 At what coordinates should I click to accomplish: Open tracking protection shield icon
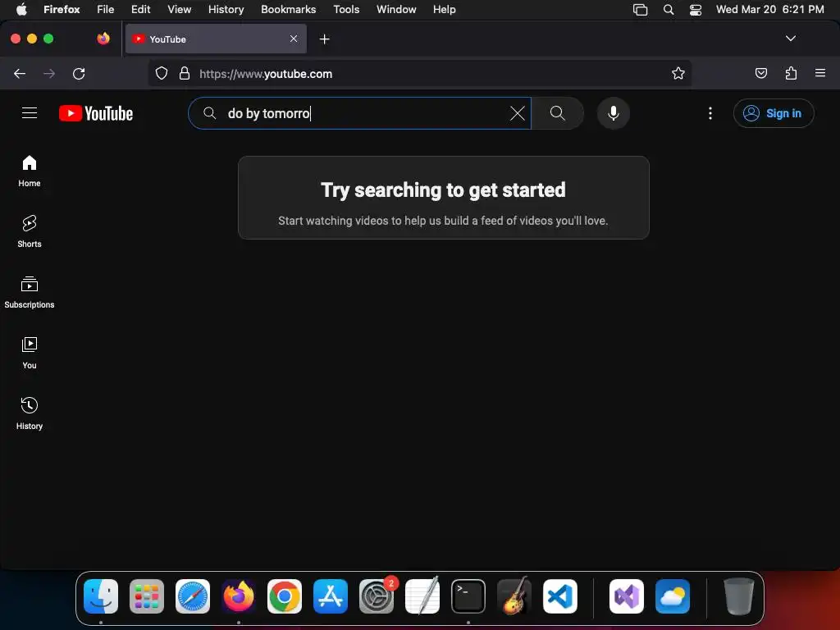162,73
